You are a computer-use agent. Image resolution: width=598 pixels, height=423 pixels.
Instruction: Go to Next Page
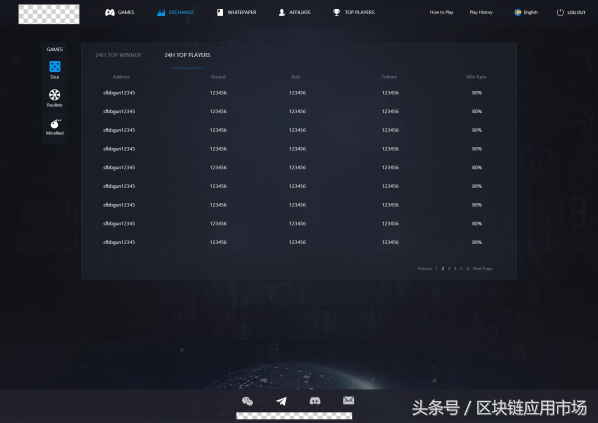[482, 269]
